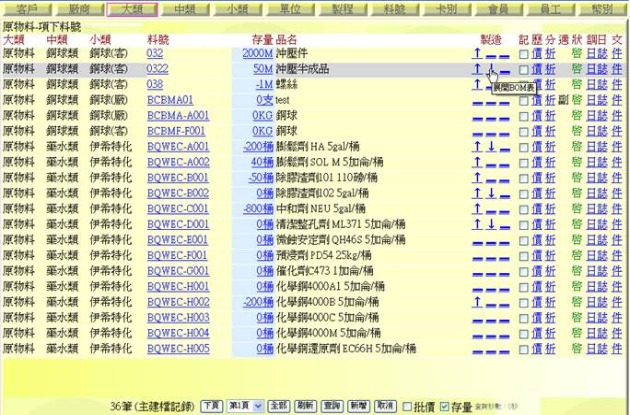Click the 新增 button
The width and height of the screenshot is (630, 415).
(x=359, y=406)
